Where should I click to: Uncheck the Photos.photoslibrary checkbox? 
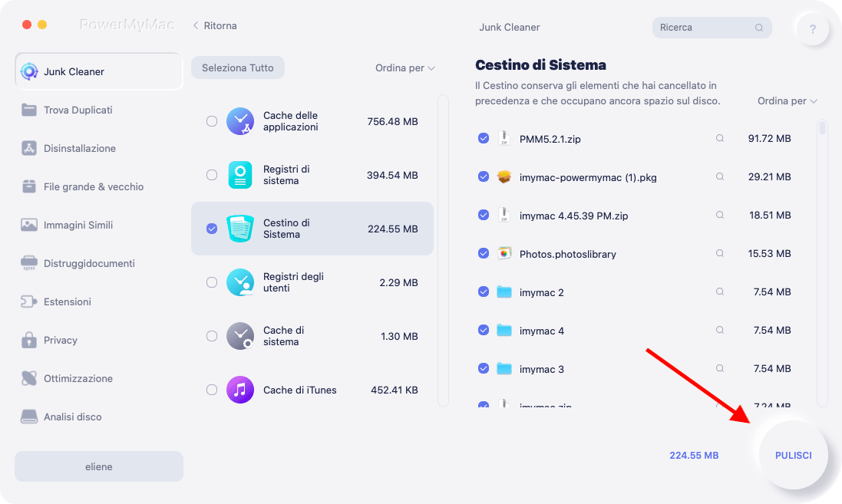(x=484, y=253)
